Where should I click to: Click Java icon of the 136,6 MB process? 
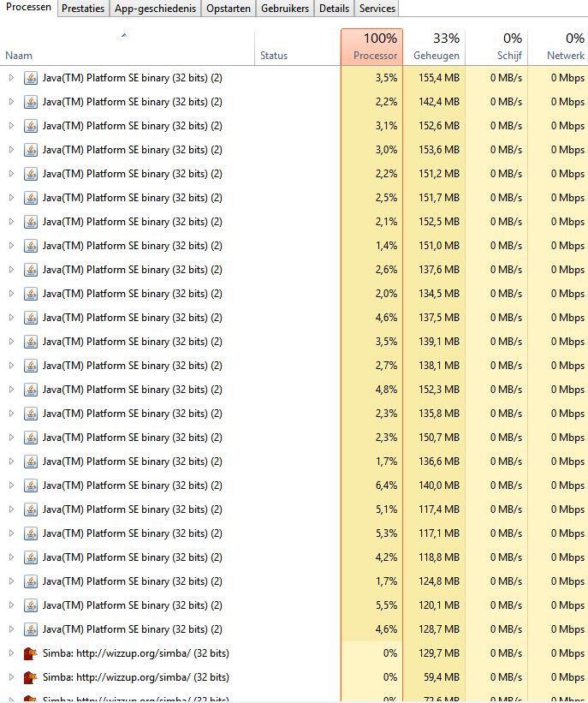(31, 462)
